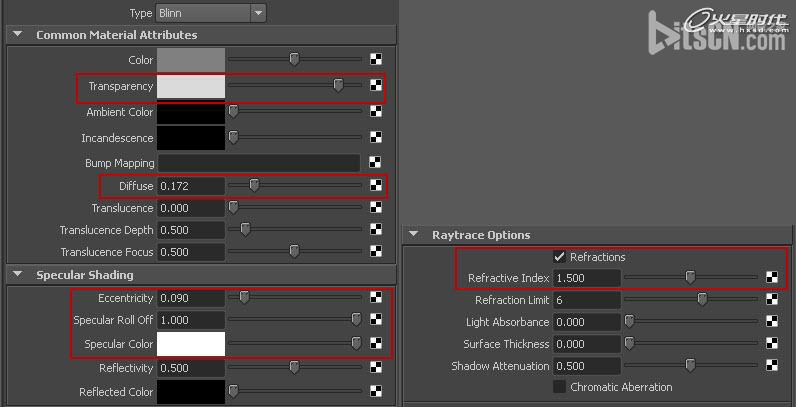Click the Incandescence map checker icon
Screen dimensions: 796x407
click(x=376, y=137)
